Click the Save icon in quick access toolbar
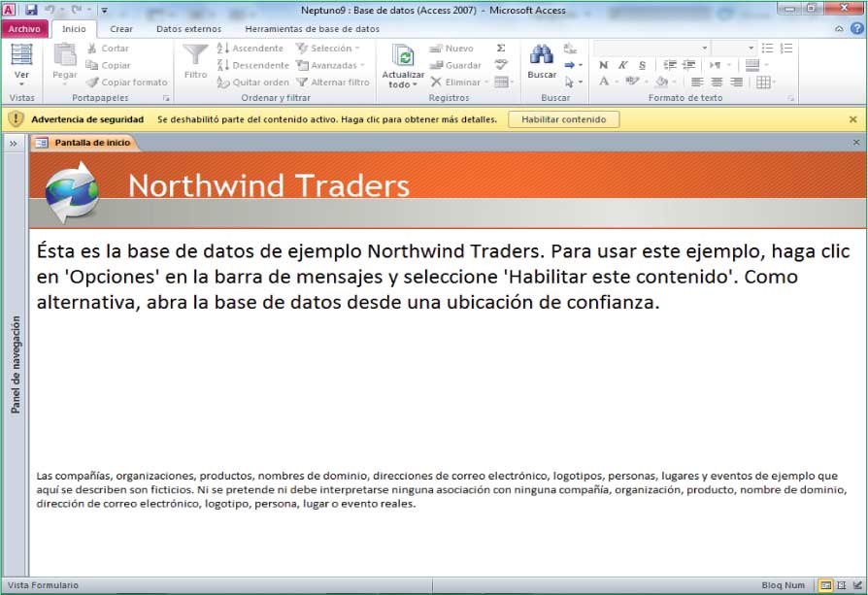 click(x=31, y=10)
